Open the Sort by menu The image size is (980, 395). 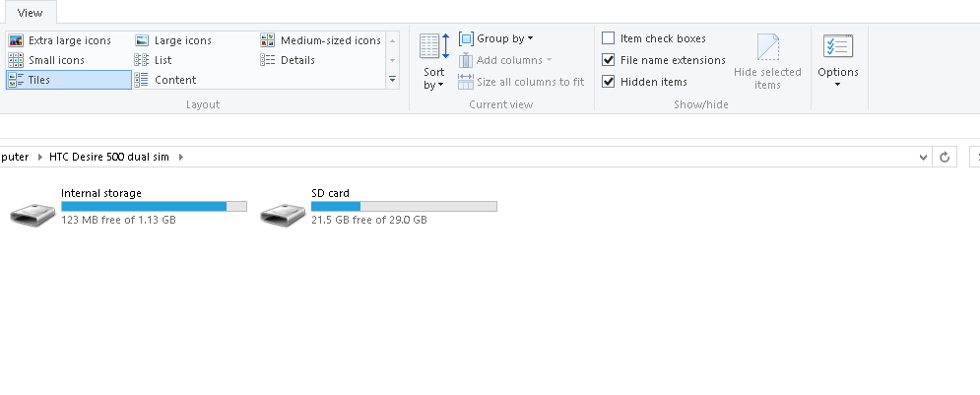(x=433, y=61)
